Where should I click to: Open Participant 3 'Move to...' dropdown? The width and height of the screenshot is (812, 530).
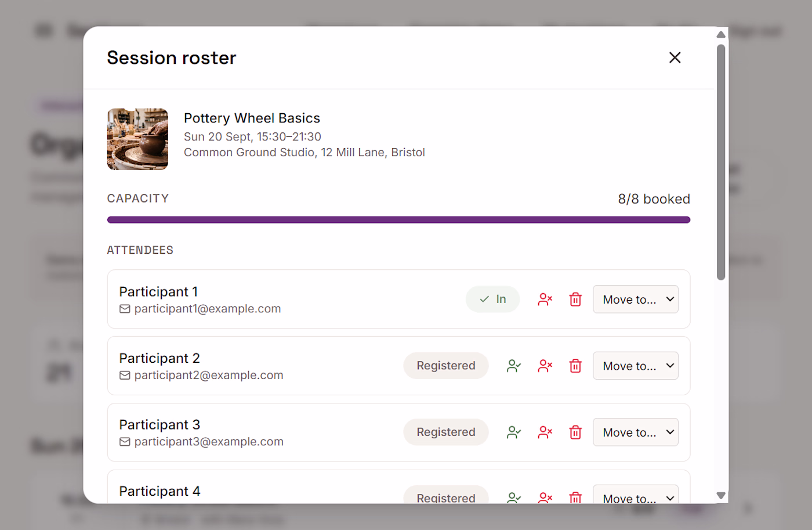(x=636, y=432)
